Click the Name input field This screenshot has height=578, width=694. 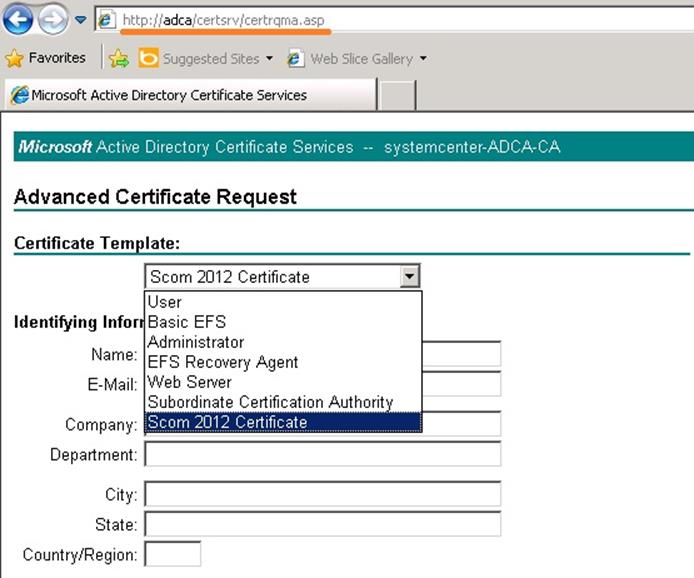(462, 354)
